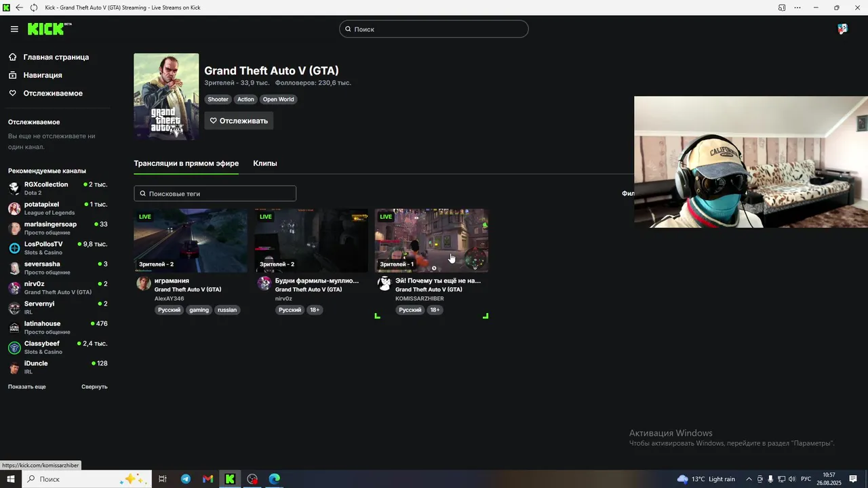Show hidden system tray icons

(x=749, y=479)
